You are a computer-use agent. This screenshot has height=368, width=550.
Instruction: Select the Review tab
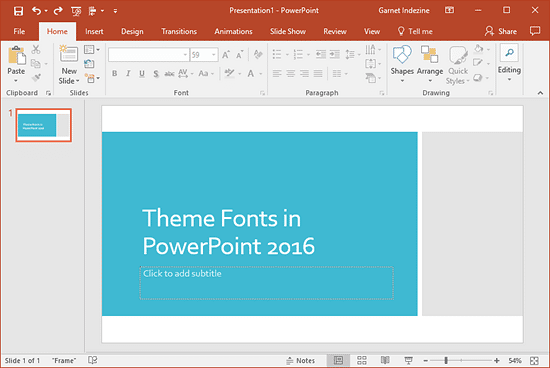(x=335, y=32)
